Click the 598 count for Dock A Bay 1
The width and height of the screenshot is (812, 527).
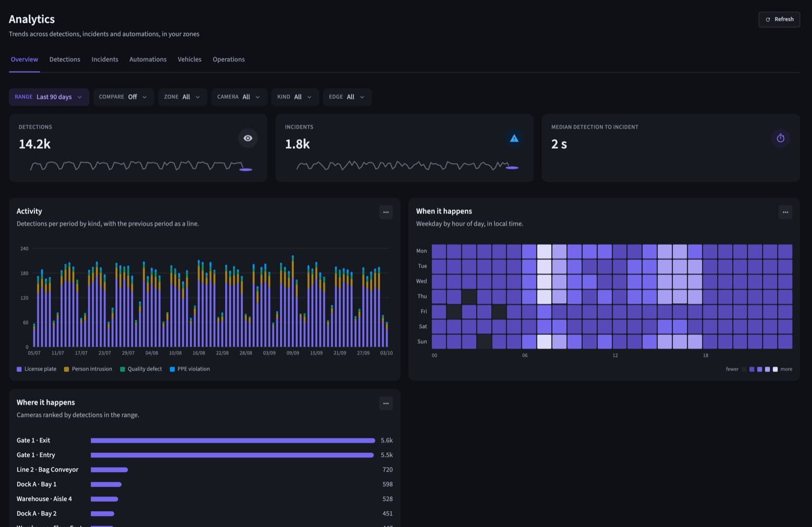[387, 484]
